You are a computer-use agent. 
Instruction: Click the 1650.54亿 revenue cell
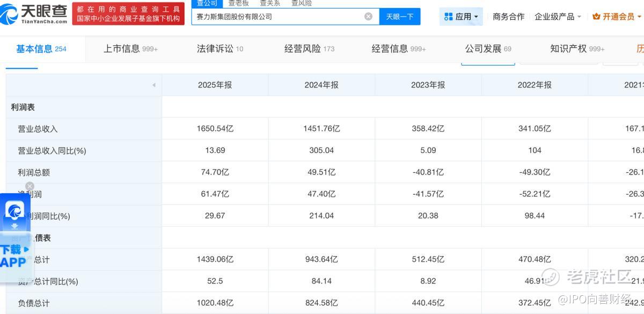click(215, 129)
